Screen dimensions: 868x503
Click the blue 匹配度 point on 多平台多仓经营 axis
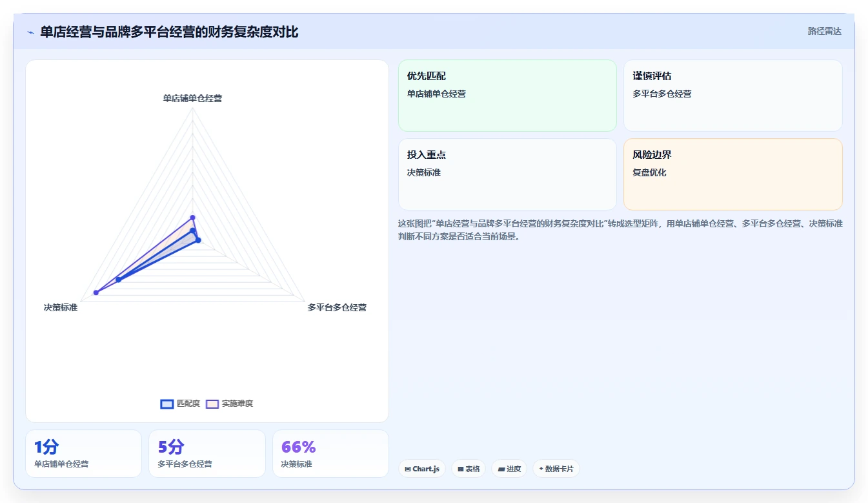pos(198,240)
